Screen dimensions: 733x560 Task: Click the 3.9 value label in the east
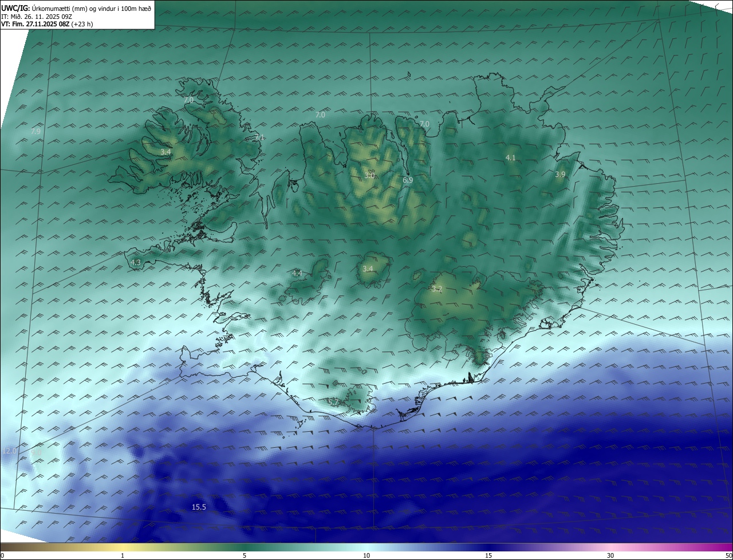pos(560,174)
